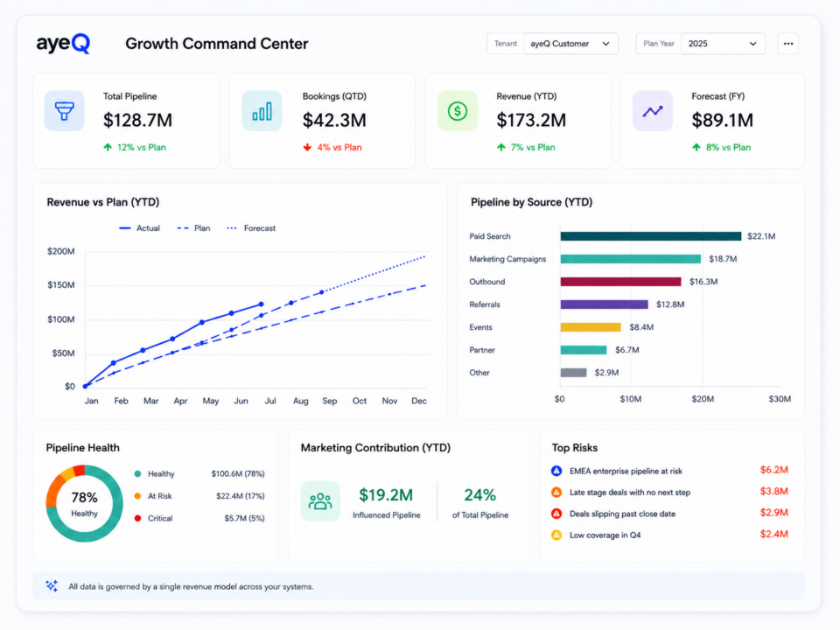Screen dimensions: 840x630
Task: Click the Marketing Campaigns bar
Action: click(631, 259)
